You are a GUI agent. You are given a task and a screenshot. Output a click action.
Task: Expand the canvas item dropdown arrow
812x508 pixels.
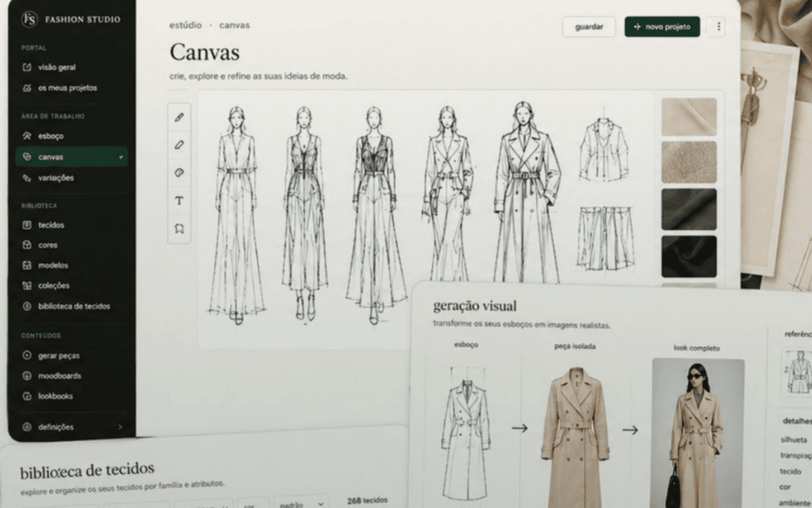coord(121,157)
